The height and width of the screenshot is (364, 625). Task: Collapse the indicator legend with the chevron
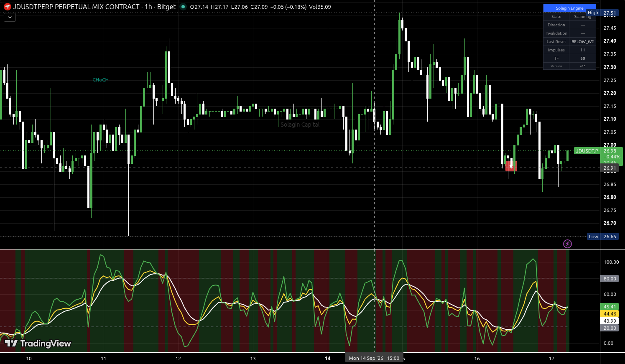point(10,17)
